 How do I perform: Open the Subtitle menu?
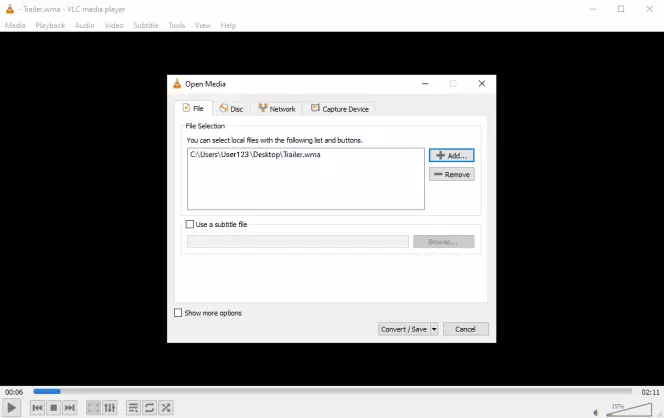point(146,25)
